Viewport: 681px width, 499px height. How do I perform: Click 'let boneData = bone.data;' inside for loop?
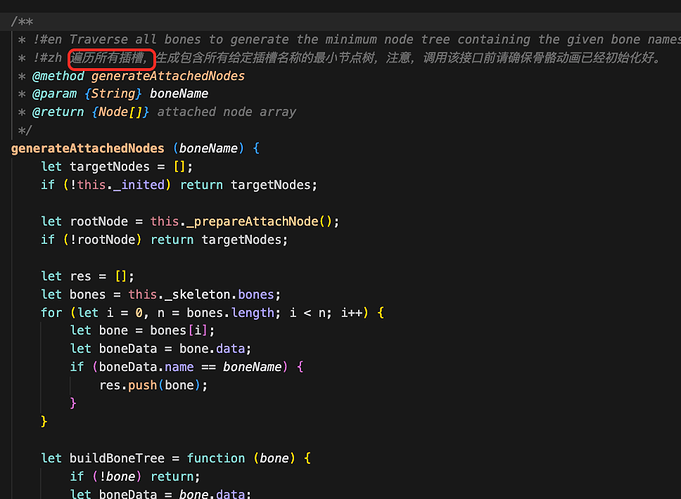pyautogui.click(x=161, y=349)
